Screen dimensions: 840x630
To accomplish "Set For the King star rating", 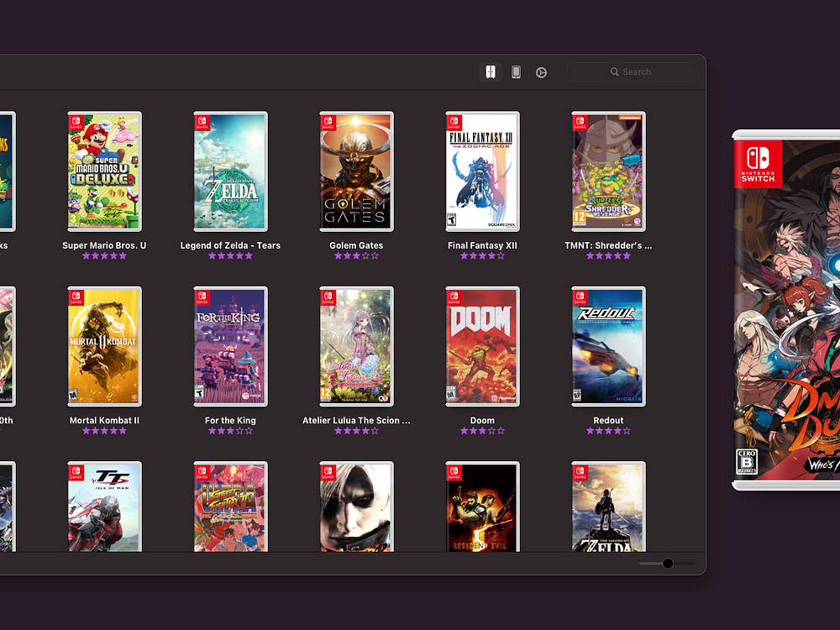I will pos(230,431).
